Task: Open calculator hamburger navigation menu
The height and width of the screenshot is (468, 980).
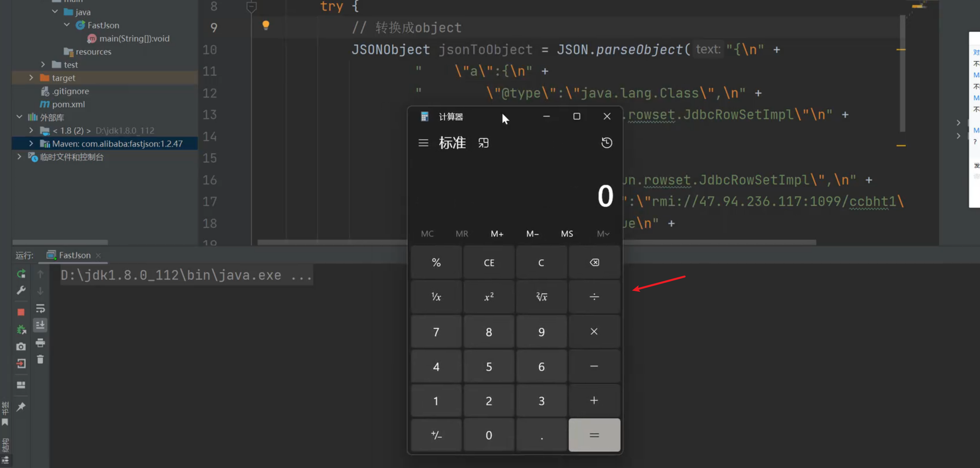Action: (423, 143)
